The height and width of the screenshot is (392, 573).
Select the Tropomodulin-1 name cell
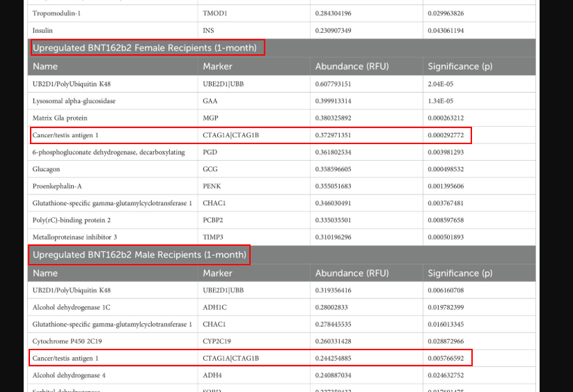pos(58,13)
